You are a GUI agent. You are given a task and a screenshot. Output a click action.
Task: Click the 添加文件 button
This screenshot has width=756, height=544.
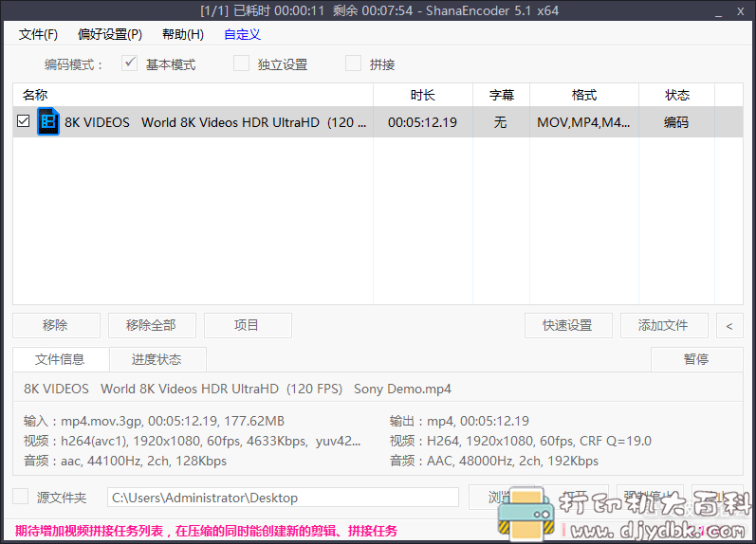(x=664, y=325)
